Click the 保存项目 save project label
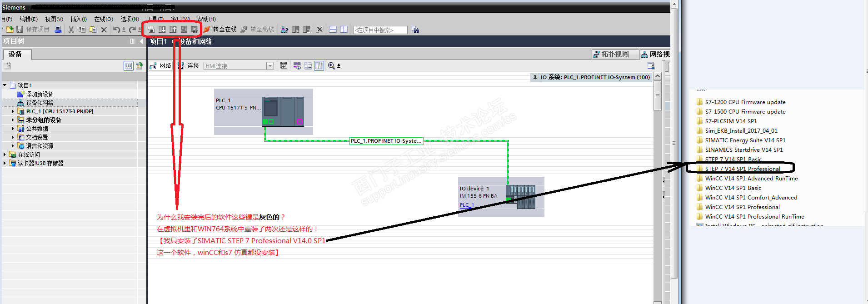This screenshot has height=304, width=868. (x=37, y=30)
